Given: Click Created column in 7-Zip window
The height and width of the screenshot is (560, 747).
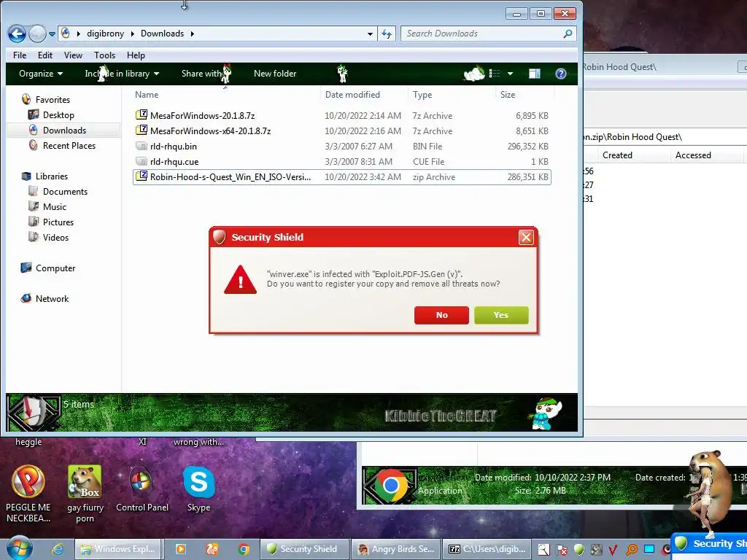Looking at the screenshot, I should 617,155.
